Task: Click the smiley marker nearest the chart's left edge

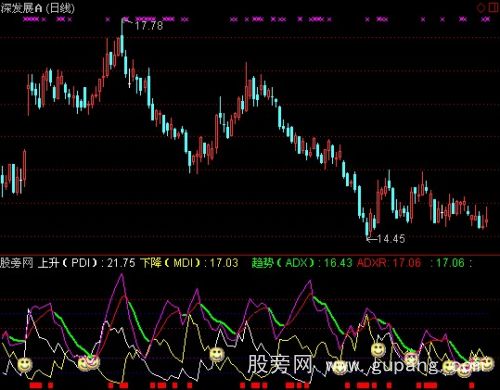Action: click(x=24, y=365)
